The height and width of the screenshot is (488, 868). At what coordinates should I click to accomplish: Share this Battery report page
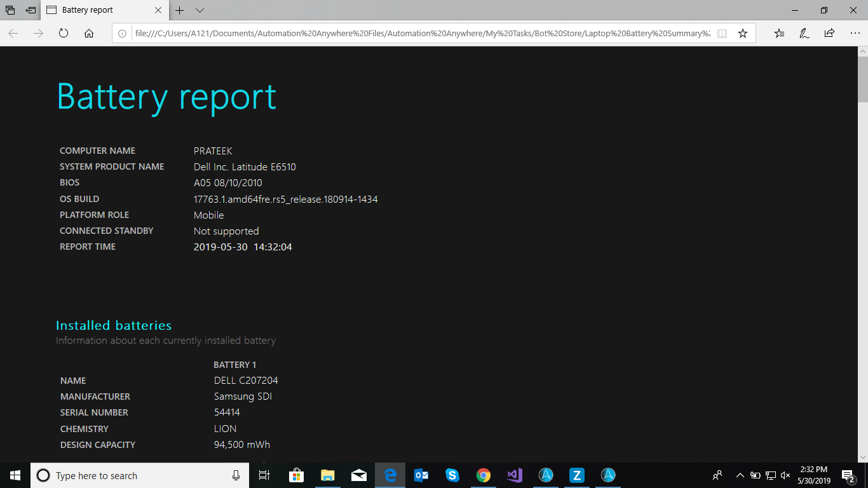[x=829, y=34]
